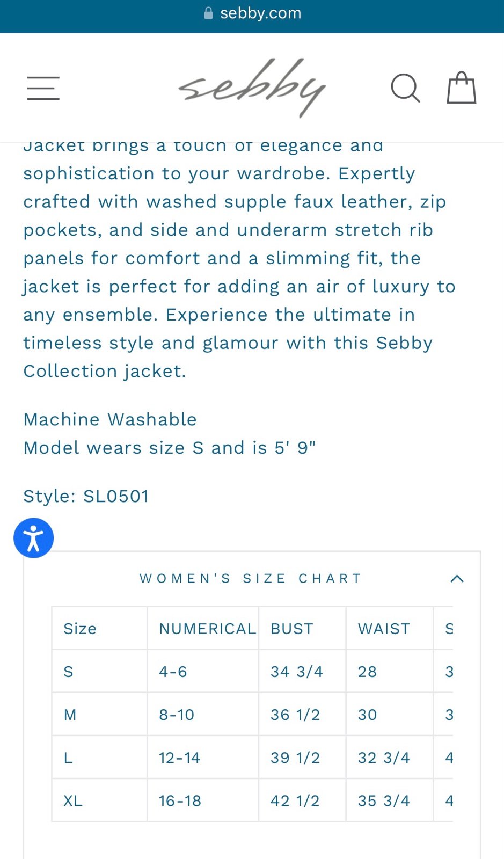
Task: Tap the sebby.com address bar
Action: tap(252, 13)
